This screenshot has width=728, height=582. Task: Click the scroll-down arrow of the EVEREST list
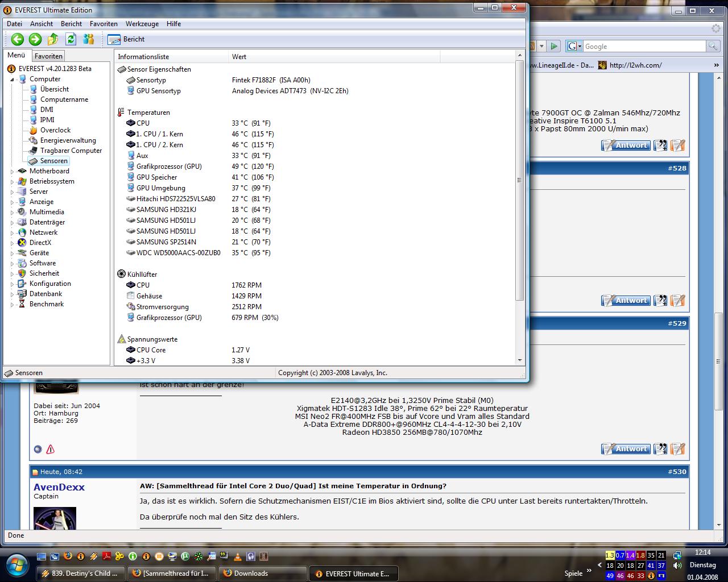[x=519, y=360]
